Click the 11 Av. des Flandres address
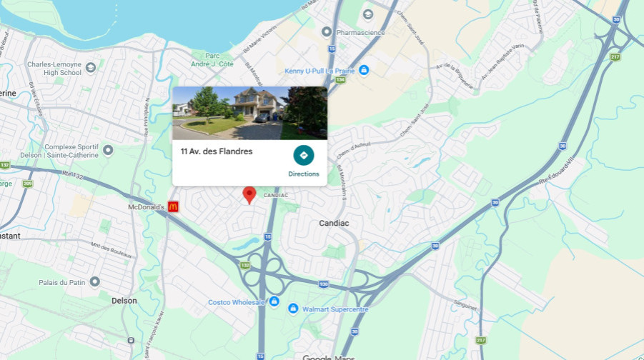This screenshot has width=644, height=360. pos(217,151)
